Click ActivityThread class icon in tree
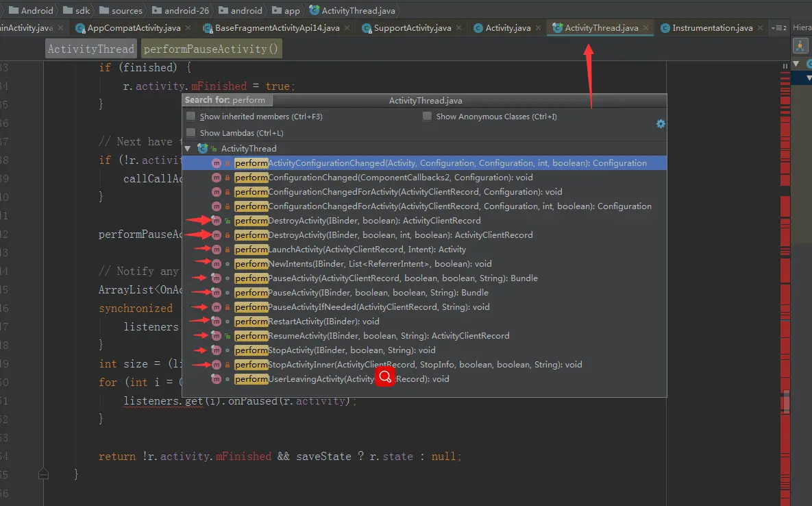The width and height of the screenshot is (812, 506). coord(202,149)
